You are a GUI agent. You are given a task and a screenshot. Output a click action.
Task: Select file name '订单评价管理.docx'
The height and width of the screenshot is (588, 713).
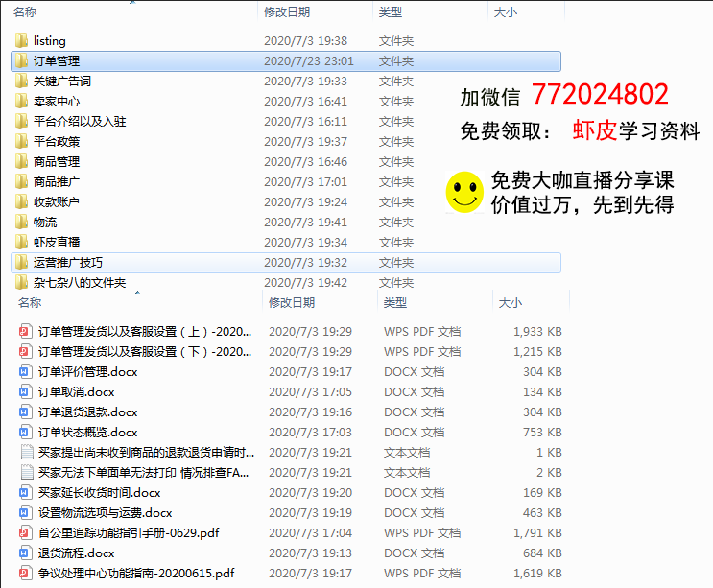(87, 372)
